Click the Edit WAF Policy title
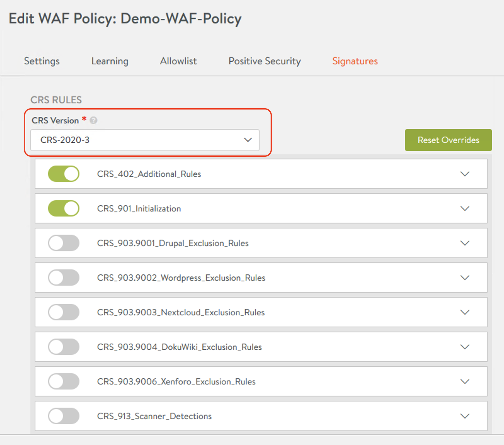Image resolution: width=504 pixels, height=445 pixels. tap(125, 19)
